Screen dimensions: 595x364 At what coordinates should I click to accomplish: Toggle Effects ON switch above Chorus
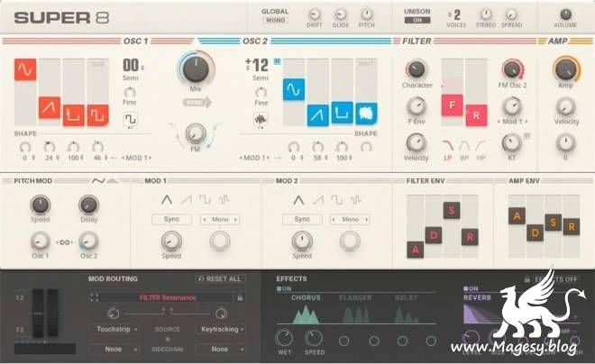pos(284,288)
